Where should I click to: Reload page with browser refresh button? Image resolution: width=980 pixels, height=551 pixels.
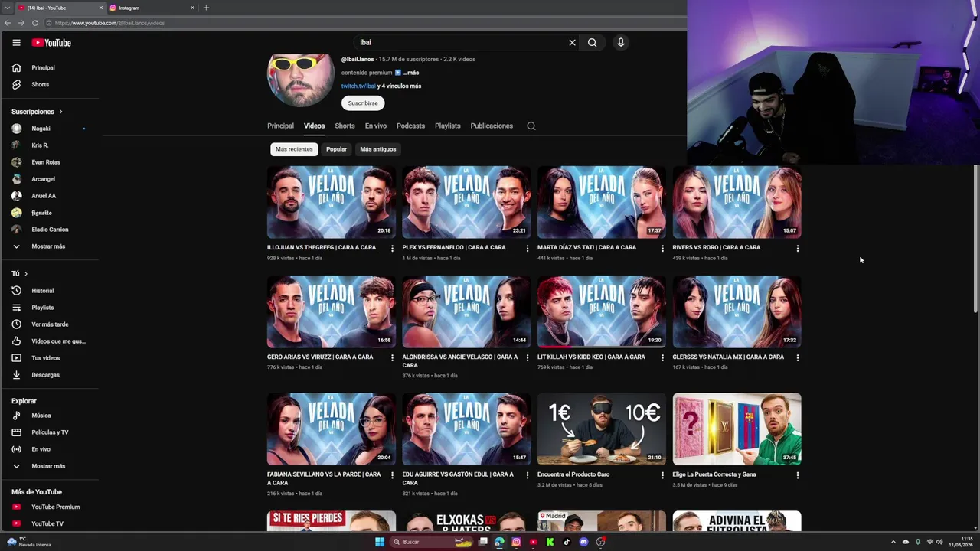click(35, 23)
